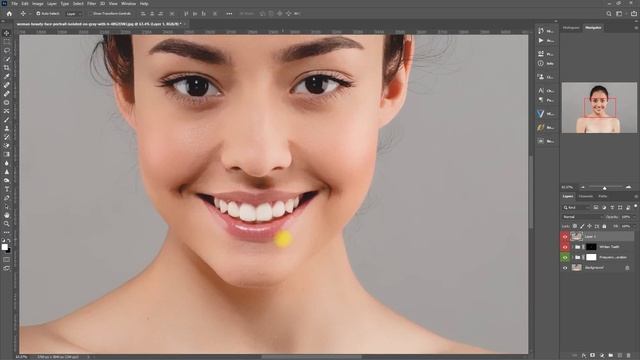This screenshot has width=640, height=360.
Task: Click the Navigator zoom slider handle
Action: (604, 188)
